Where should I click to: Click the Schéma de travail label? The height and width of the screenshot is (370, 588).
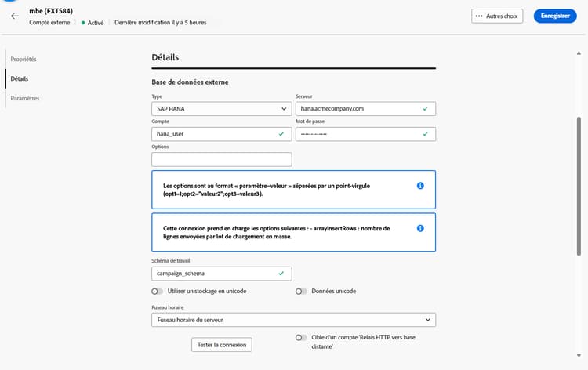pos(171,260)
